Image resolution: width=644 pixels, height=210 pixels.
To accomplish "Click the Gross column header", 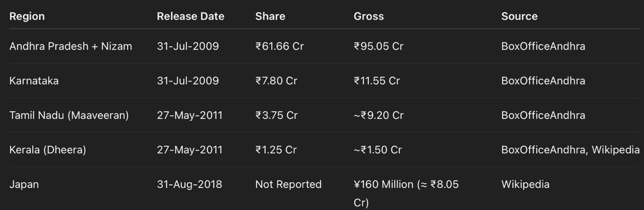I will (x=369, y=17).
